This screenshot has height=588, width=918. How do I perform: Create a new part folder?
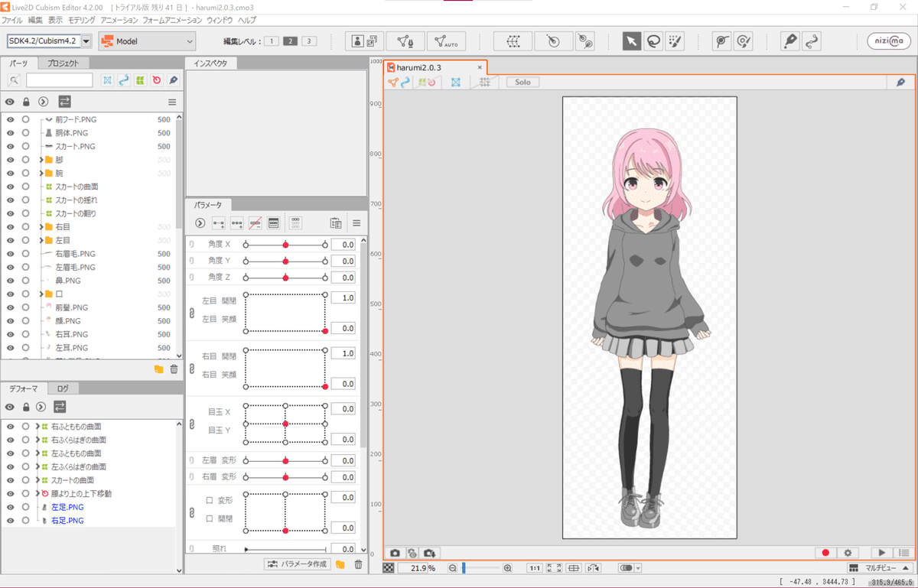(158, 369)
